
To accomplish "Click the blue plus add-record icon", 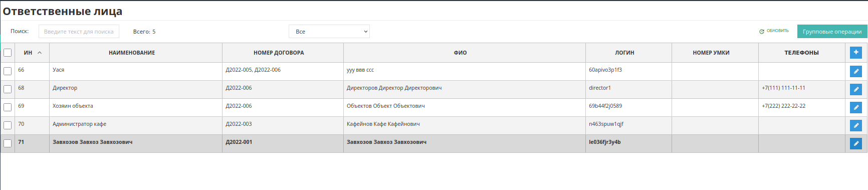I will 856,52.
